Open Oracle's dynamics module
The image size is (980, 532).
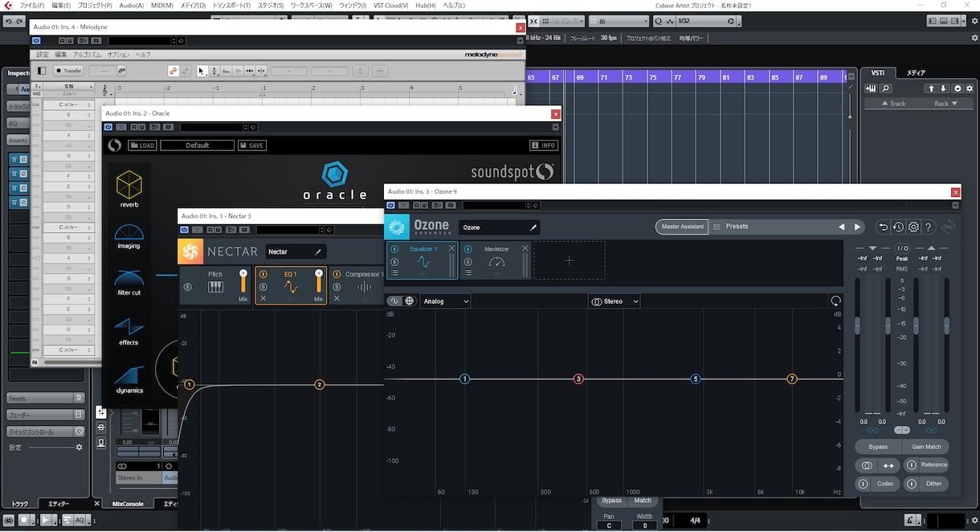(x=129, y=379)
